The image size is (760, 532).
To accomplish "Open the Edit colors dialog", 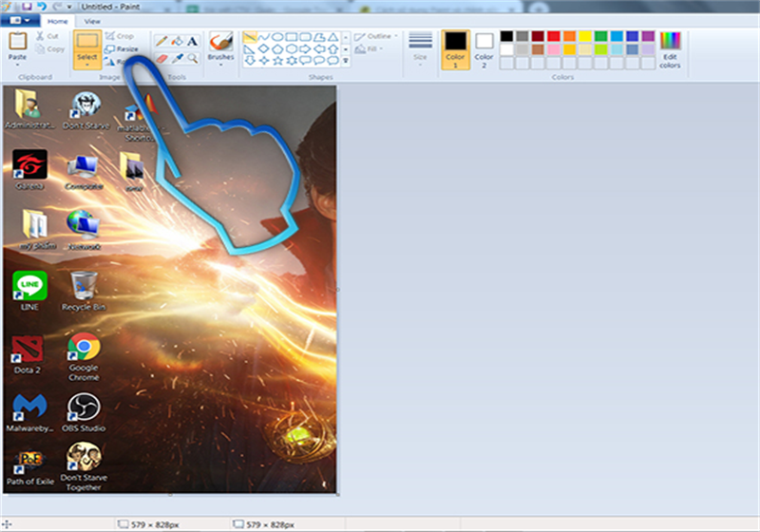I will click(x=671, y=49).
